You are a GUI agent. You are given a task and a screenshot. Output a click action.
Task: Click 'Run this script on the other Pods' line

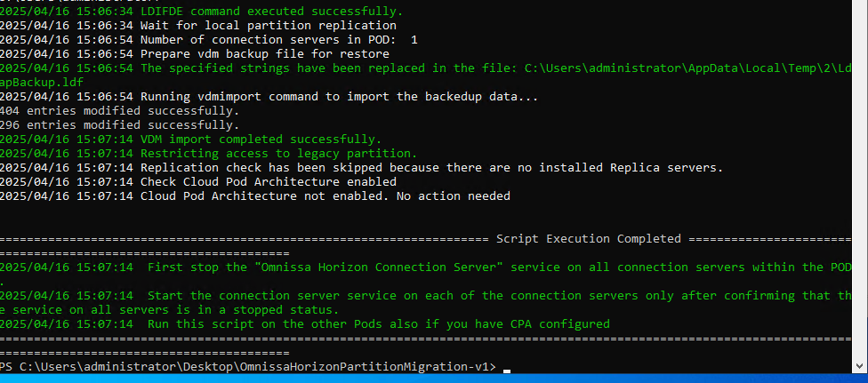coord(305,324)
